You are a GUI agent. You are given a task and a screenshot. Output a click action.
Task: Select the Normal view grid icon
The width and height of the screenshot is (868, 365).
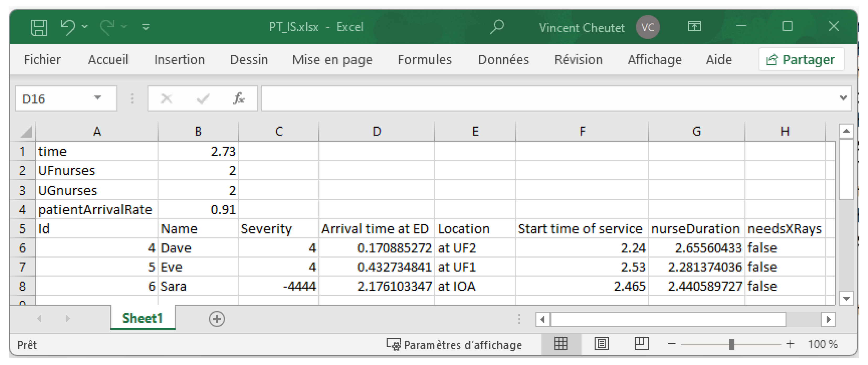(561, 344)
